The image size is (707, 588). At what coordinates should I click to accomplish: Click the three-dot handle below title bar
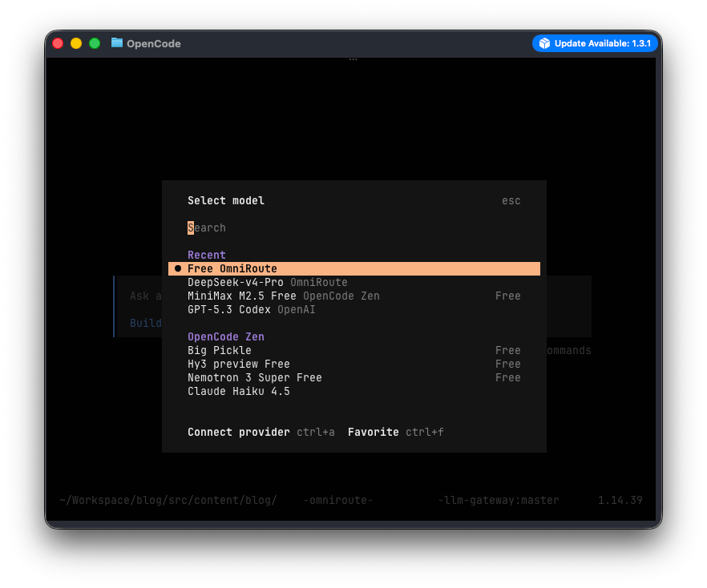(353, 59)
